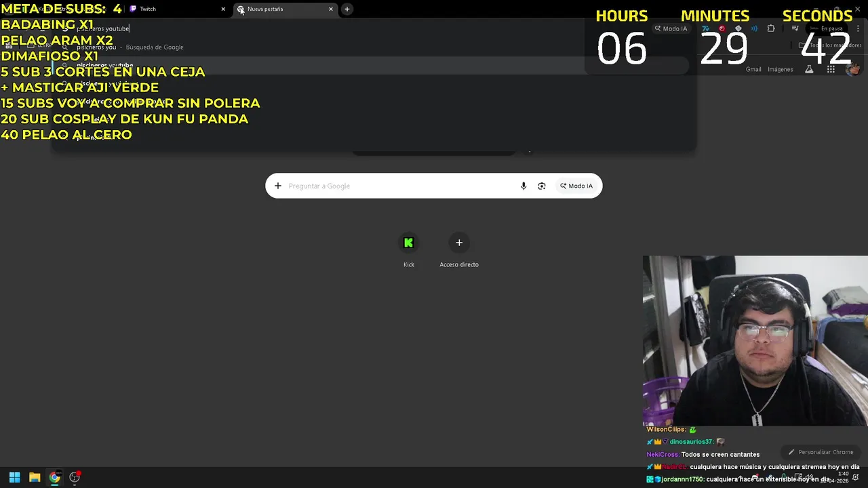
Task: Add a new shortcut with Acceso directo
Action: tap(459, 251)
